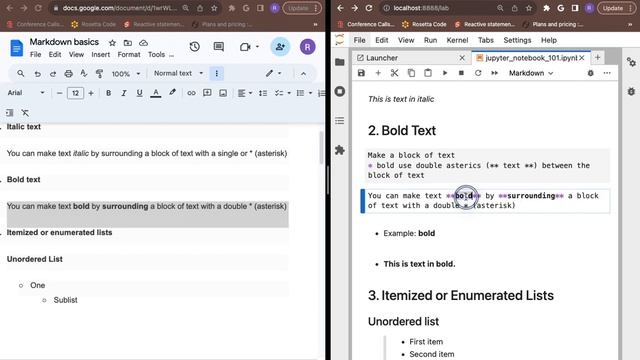
Task: Cut the selected cell with the scissors icon
Action: [x=394, y=73]
